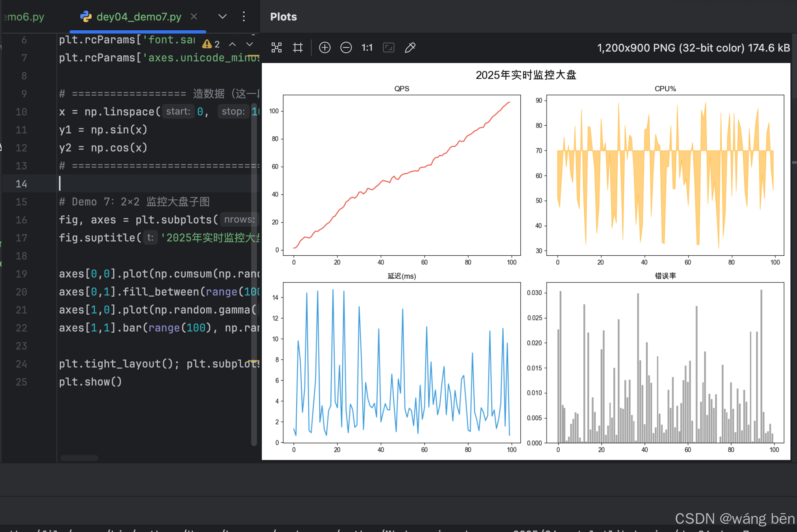Image resolution: width=797 pixels, height=532 pixels.
Task: Click the warning indicator showing 2 problems
Action: click(211, 44)
